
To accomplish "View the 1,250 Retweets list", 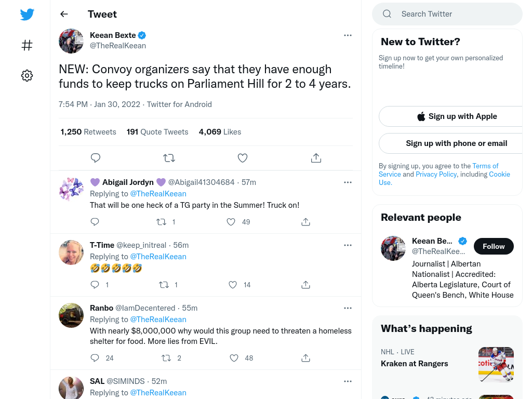I will tap(88, 132).
